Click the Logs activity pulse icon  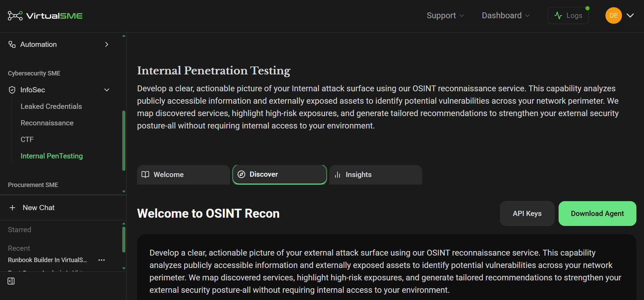tap(558, 15)
